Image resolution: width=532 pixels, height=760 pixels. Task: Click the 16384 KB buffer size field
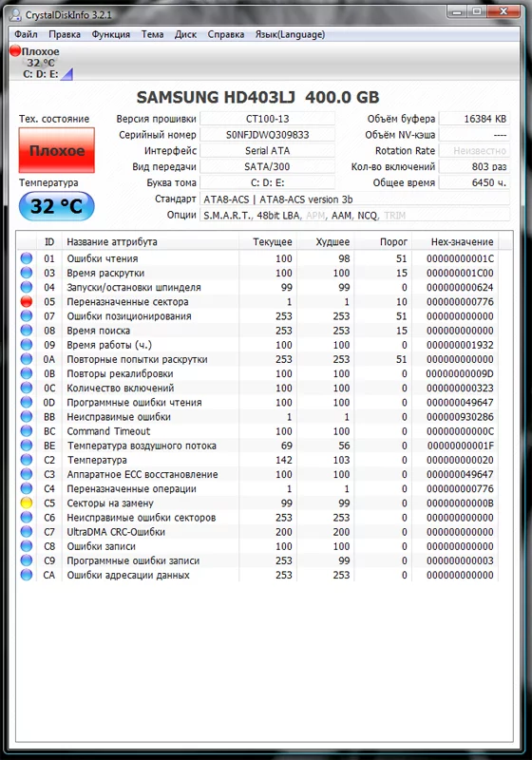474,119
